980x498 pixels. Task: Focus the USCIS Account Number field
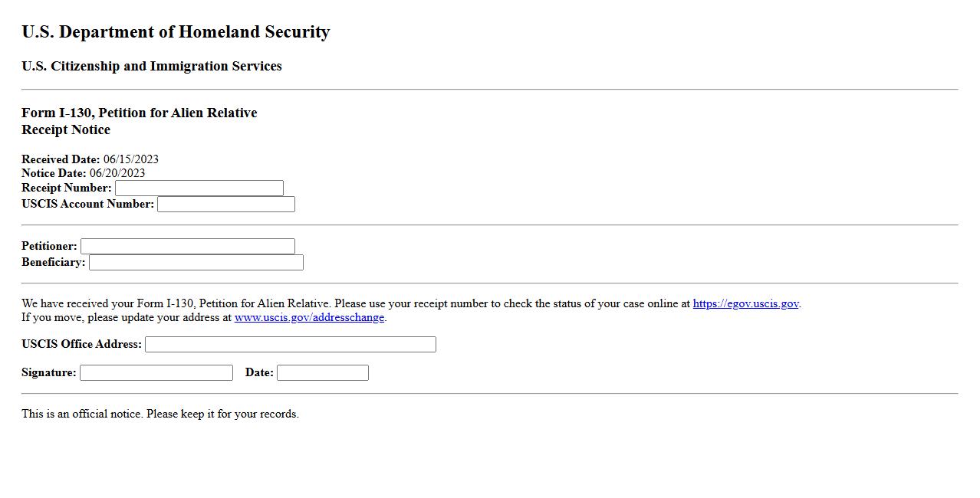[x=226, y=205]
